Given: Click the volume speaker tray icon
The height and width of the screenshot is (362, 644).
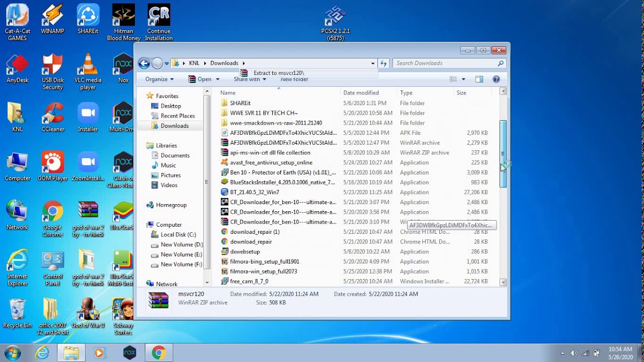Looking at the screenshot, I should [574, 353].
